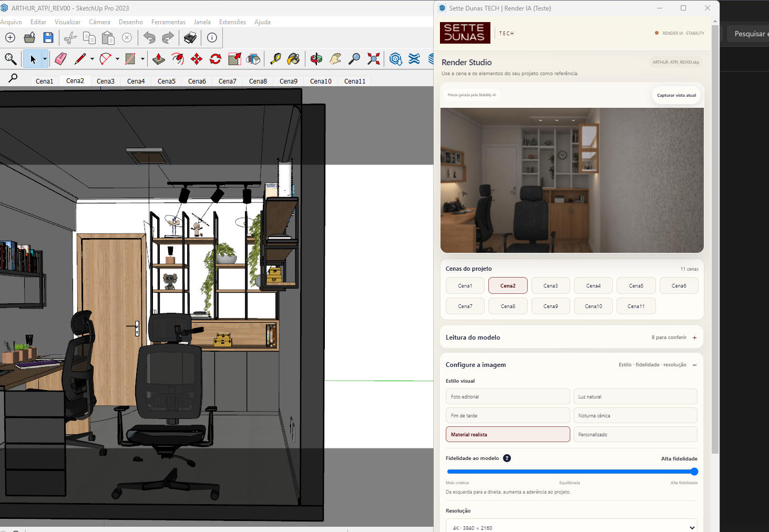
Task: Open the Câmera menu
Action: [x=99, y=22]
